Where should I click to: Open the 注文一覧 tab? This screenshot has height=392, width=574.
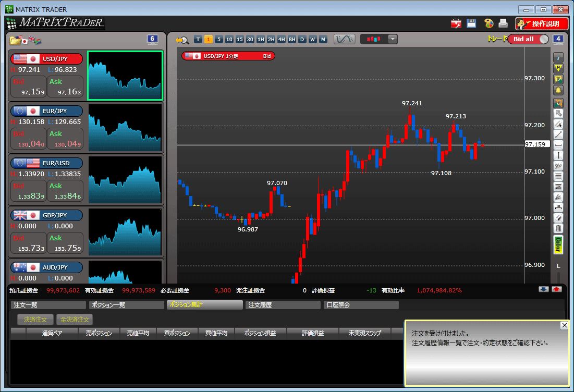[x=48, y=305]
